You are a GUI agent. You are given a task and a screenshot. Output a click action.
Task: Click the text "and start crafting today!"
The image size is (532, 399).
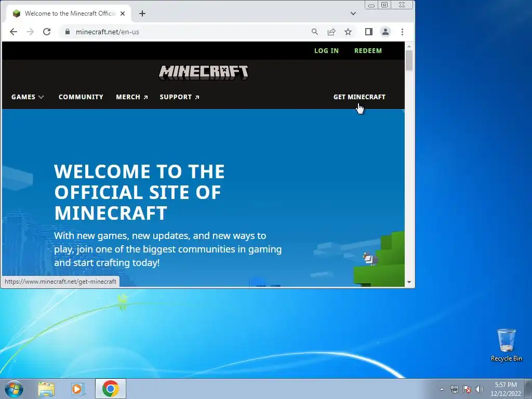[107, 262]
